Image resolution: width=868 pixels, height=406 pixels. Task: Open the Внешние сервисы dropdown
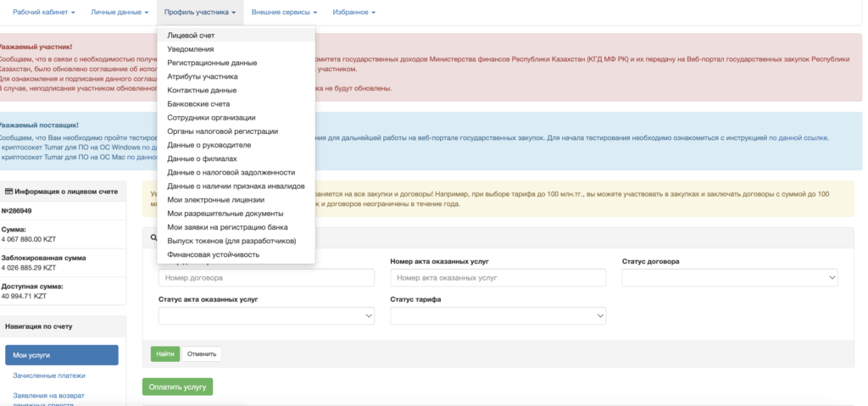285,13
